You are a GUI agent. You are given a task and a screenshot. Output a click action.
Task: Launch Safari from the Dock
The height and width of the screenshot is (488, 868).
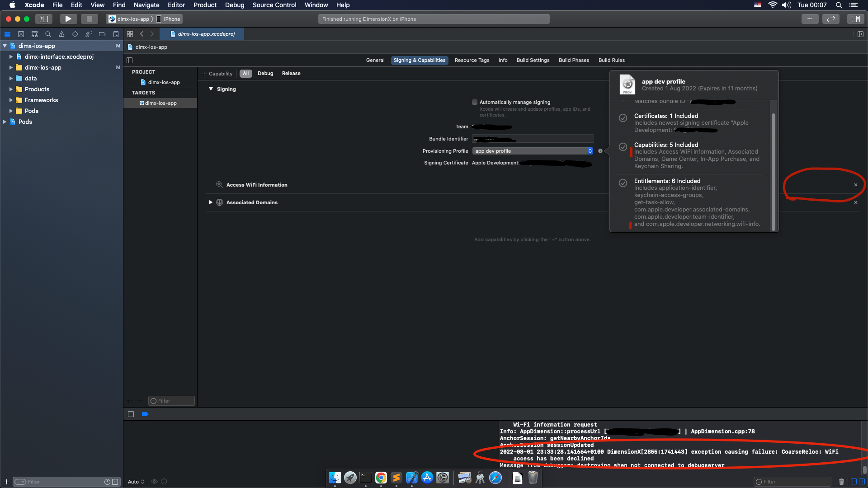coord(495,478)
